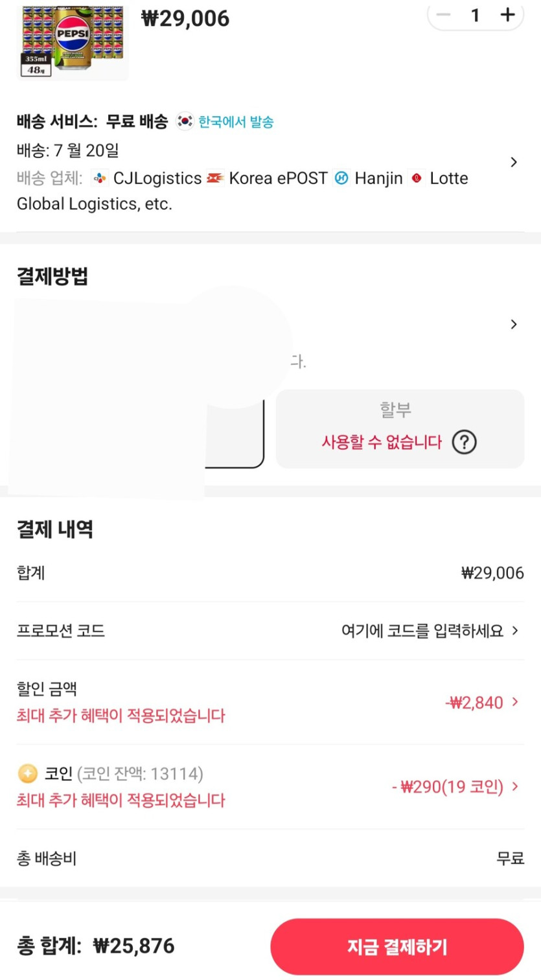The image size is (541, 980).
Task: Expand coin discount details chevron
Action: pyautogui.click(x=516, y=787)
